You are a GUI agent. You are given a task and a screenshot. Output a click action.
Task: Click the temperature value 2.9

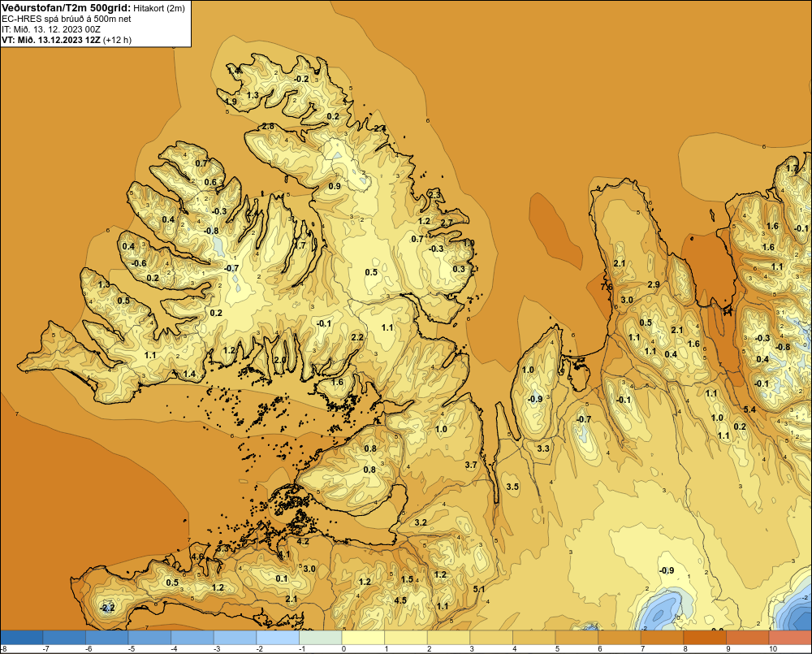coord(654,284)
